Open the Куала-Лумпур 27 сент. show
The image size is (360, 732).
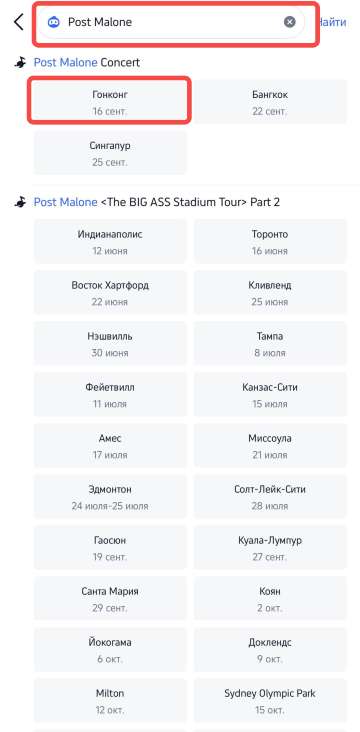tap(270, 548)
